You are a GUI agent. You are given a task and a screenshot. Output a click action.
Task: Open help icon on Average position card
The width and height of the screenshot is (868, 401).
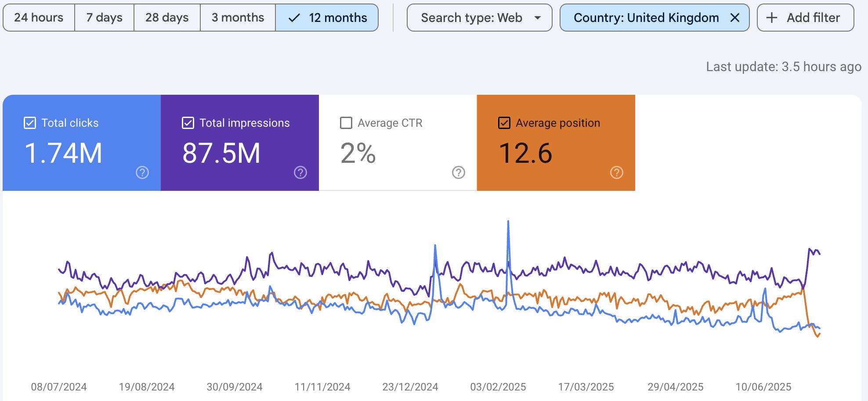pos(617,172)
